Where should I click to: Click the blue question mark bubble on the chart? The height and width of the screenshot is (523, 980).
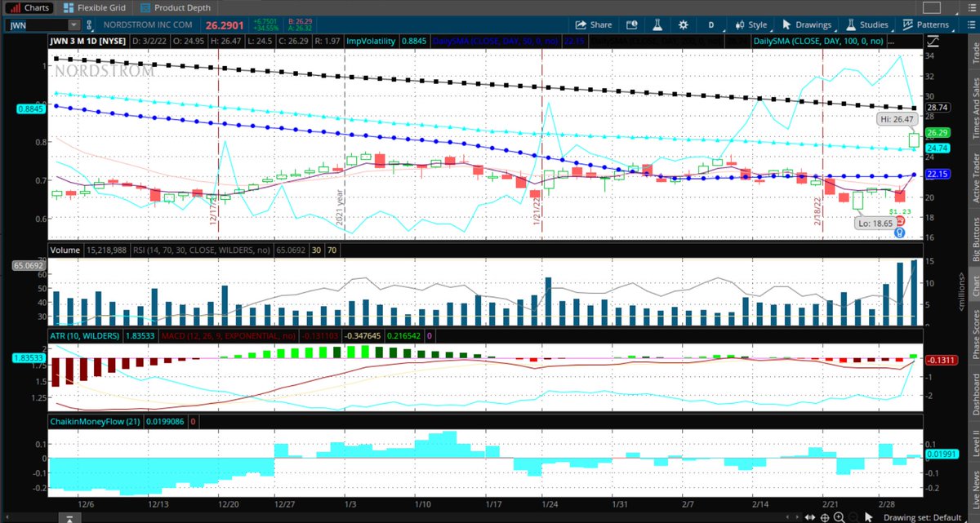click(900, 232)
